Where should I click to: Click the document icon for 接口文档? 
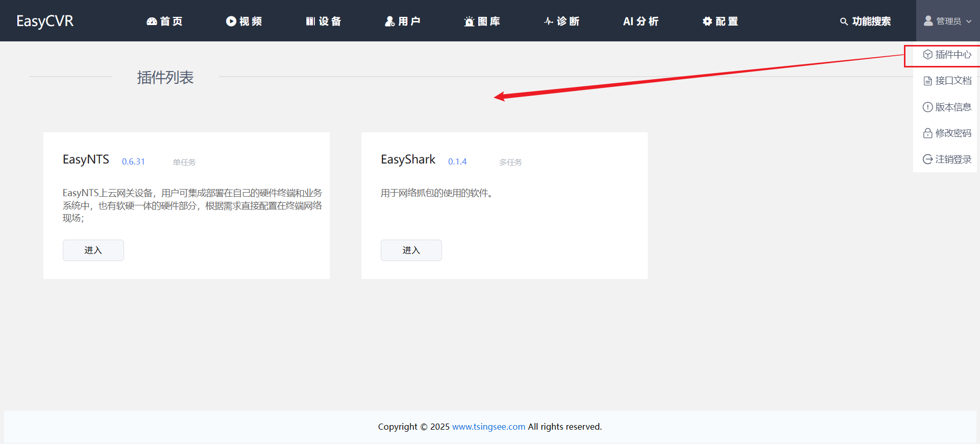[x=928, y=81]
